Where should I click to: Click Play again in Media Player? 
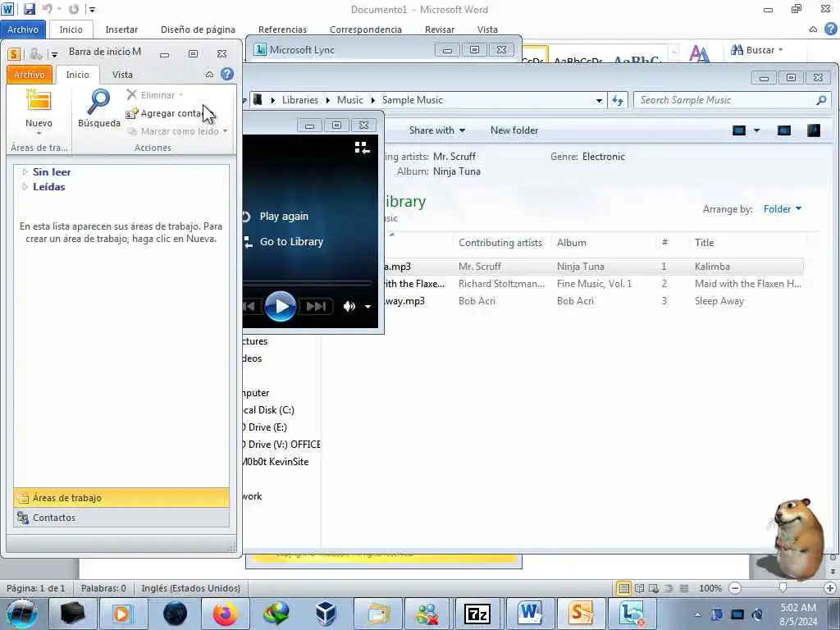click(x=283, y=217)
